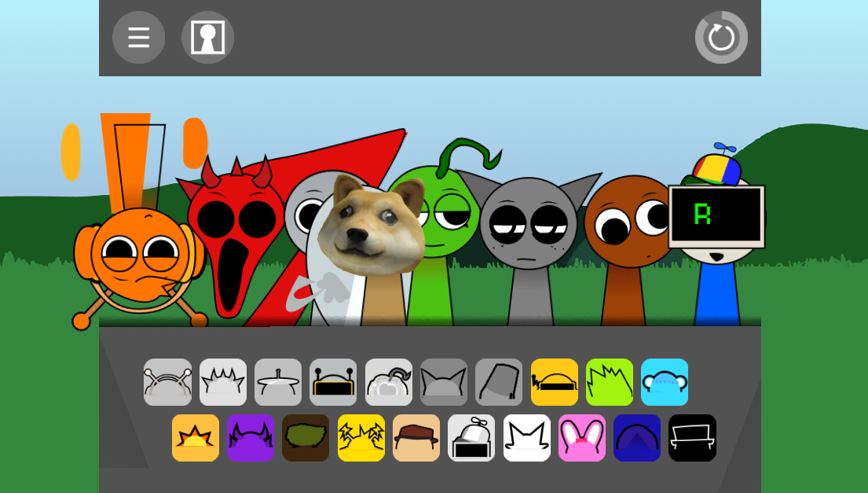Select the grey antenna headphones icon
The image size is (868, 493).
pyautogui.click(x=168, y=382)
